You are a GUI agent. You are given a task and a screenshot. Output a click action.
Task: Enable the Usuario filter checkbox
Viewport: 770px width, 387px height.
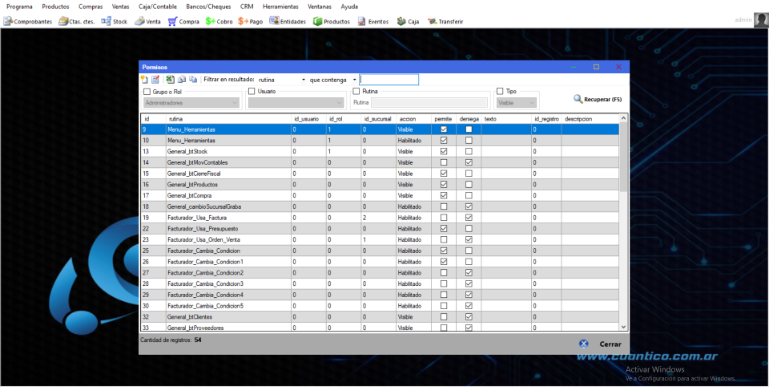[251, 91]
